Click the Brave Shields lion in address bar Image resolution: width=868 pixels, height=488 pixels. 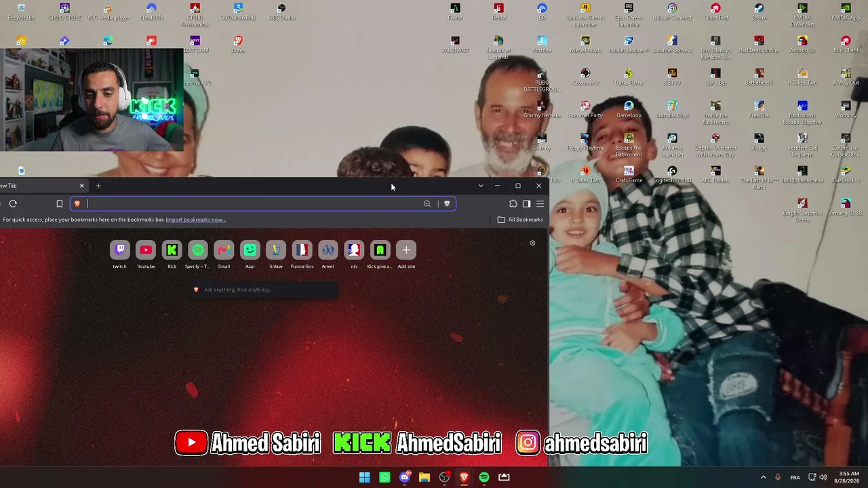coord(77,203)
